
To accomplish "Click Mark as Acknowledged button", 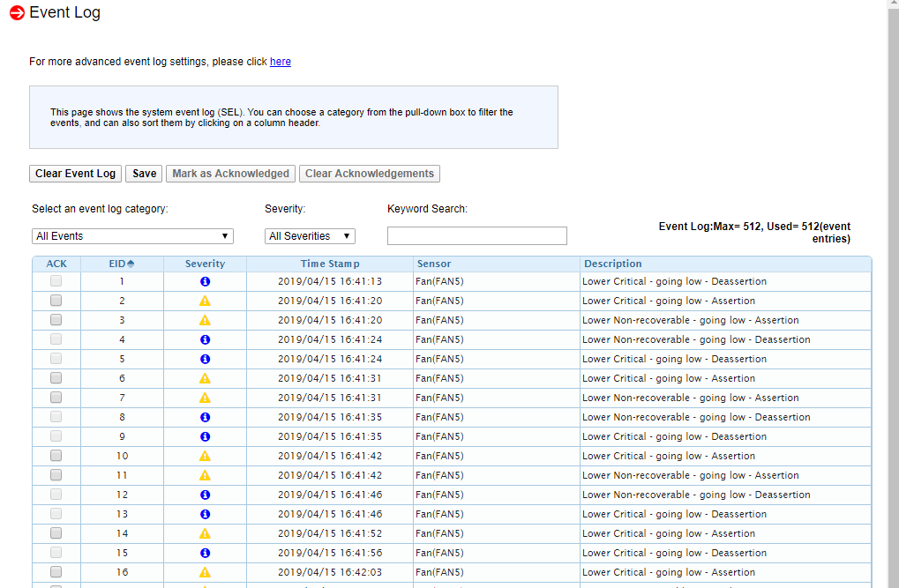I will (x=230, y=174).
